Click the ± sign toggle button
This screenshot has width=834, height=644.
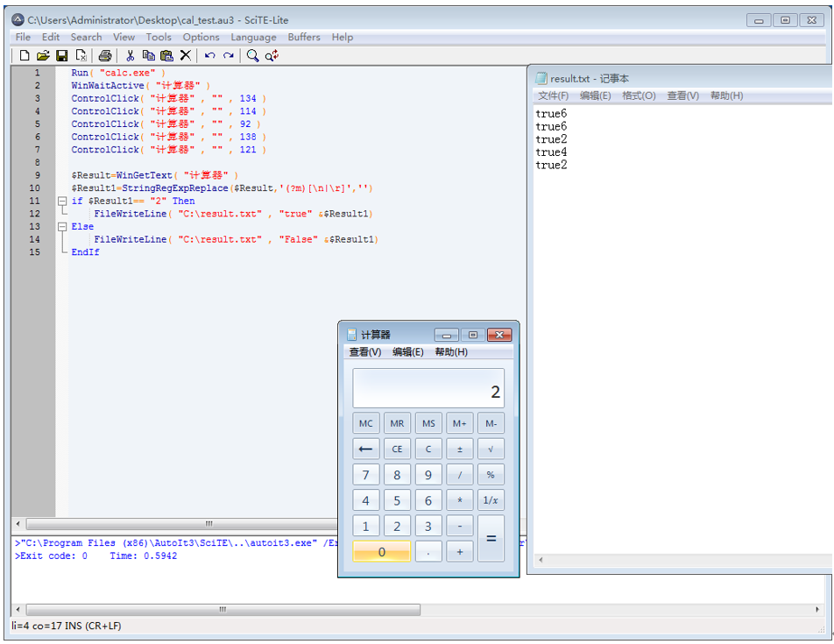tap(460, 449)
